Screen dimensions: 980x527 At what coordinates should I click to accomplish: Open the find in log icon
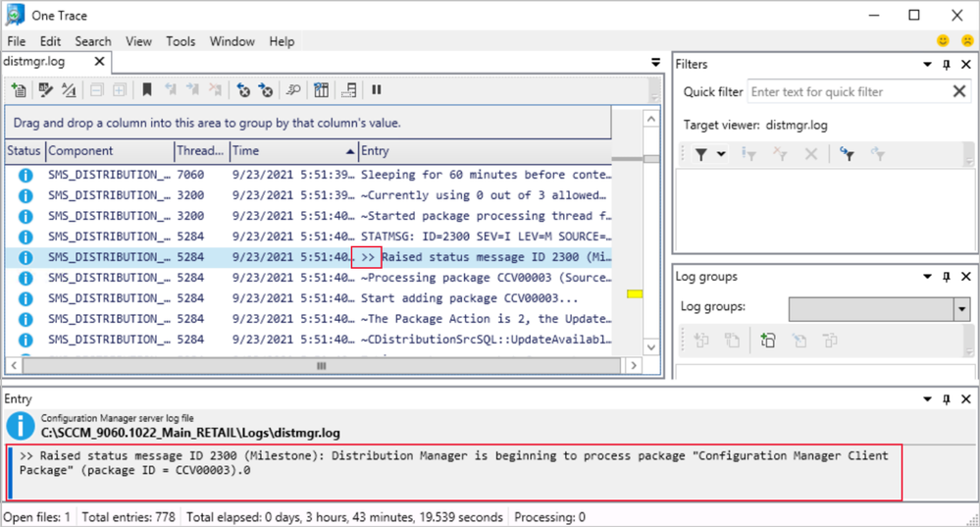tap(293, 90)
